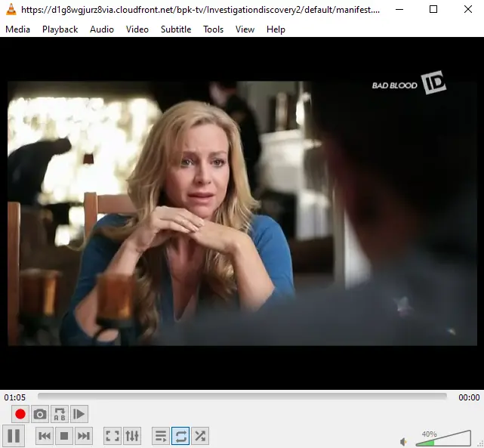The height and width of the screenshot is (448, 484).
Task: Close the VLC player window
Action: coord(468,10)
